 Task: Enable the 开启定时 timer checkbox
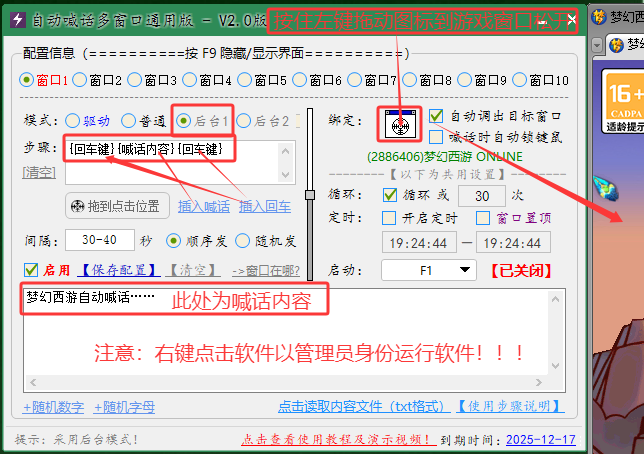(390, 217)
